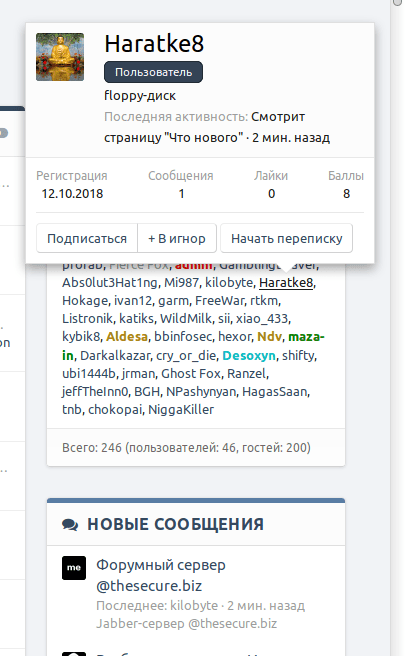405x656 pixels.
Task: Open user jeffTheInn0 profile link
Action: (x=95, y=392)
